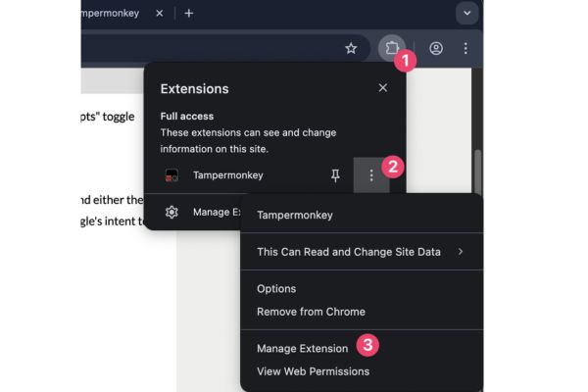
Task: Open the tab search dropdown arrow
Action: [x=466, y=13]
